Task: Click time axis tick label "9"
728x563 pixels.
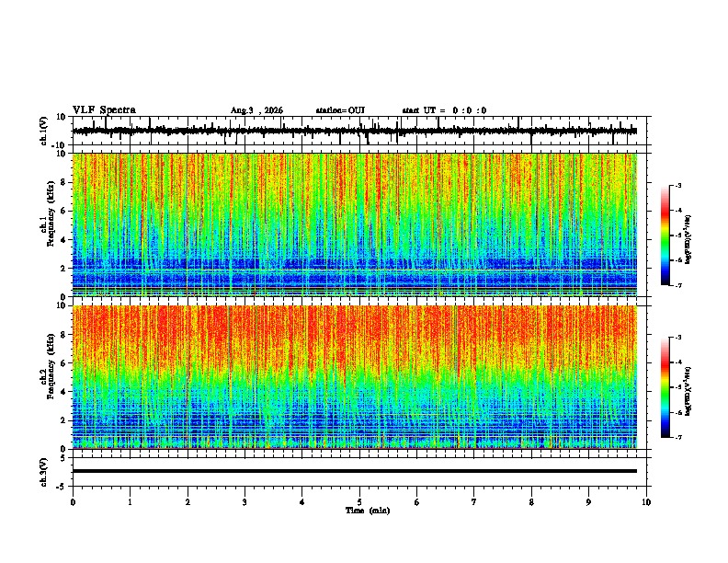Action: pos(588,502)
